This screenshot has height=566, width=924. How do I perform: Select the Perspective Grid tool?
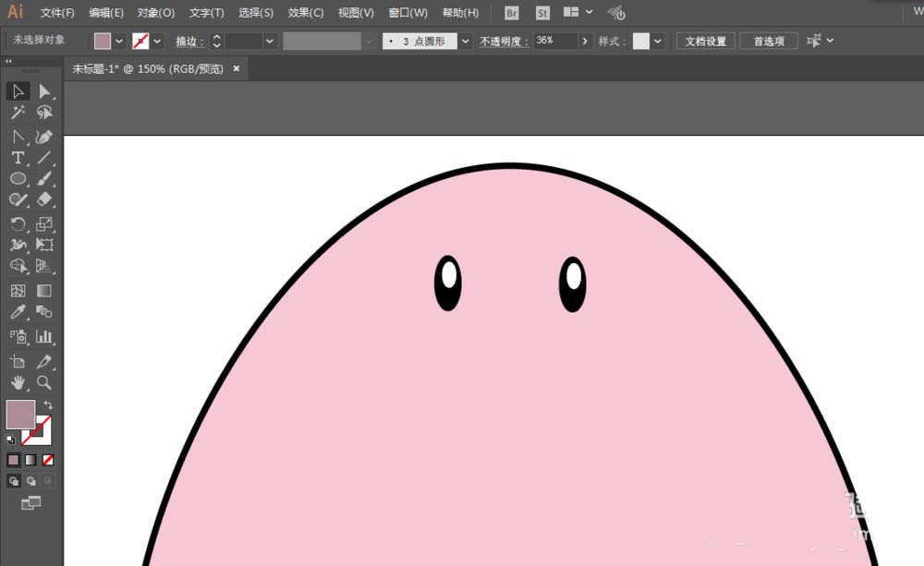pyautogui.click(x=44, y=266)
